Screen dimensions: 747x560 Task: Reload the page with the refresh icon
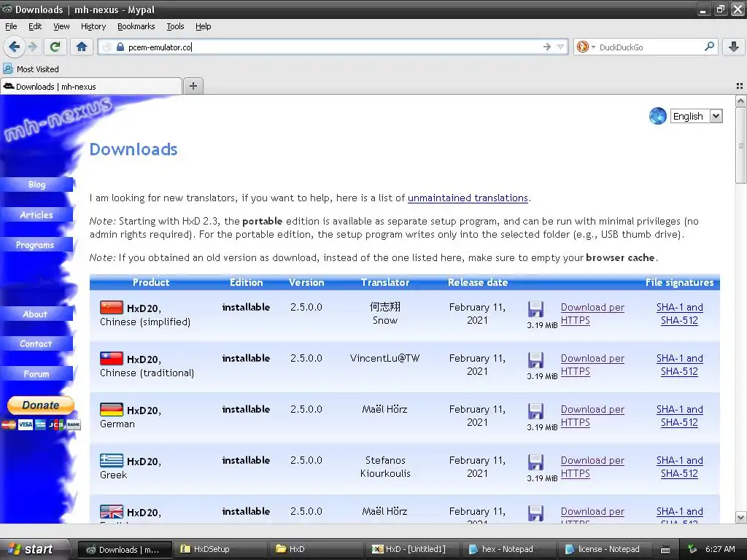[x=55, y=47]
